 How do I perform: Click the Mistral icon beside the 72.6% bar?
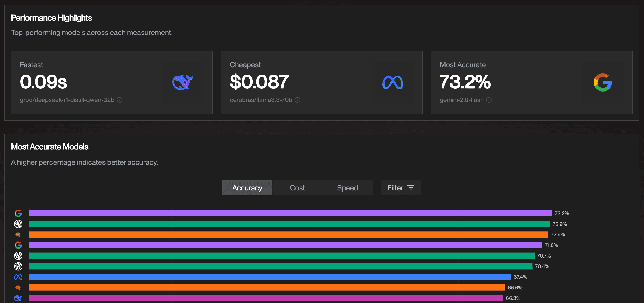[x=18, y=234]
